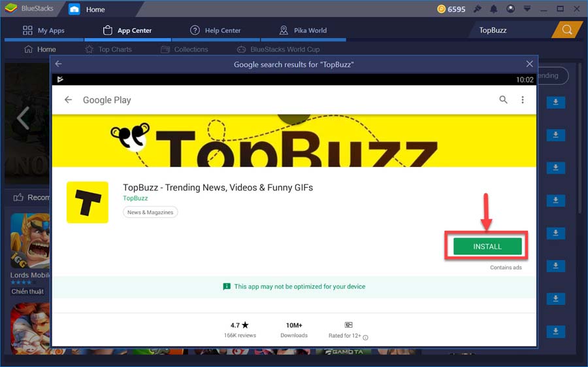Click the right-side vertical scrollbar

click(580, 139)
